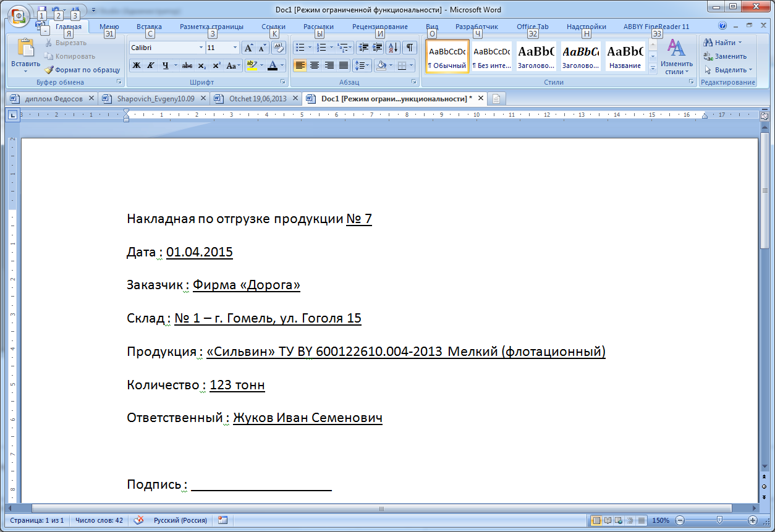Toggle bold (Ж) formatting
This screenshot has height=532, width=775.
click(x=137, y=65)
